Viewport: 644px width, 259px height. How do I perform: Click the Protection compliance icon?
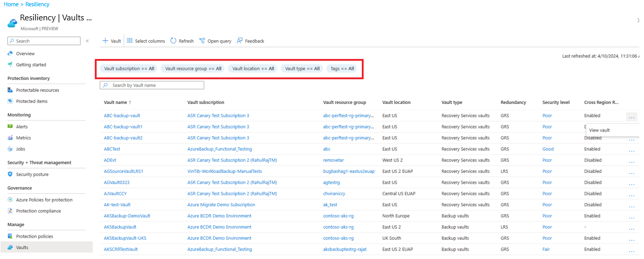click(10, 211)
